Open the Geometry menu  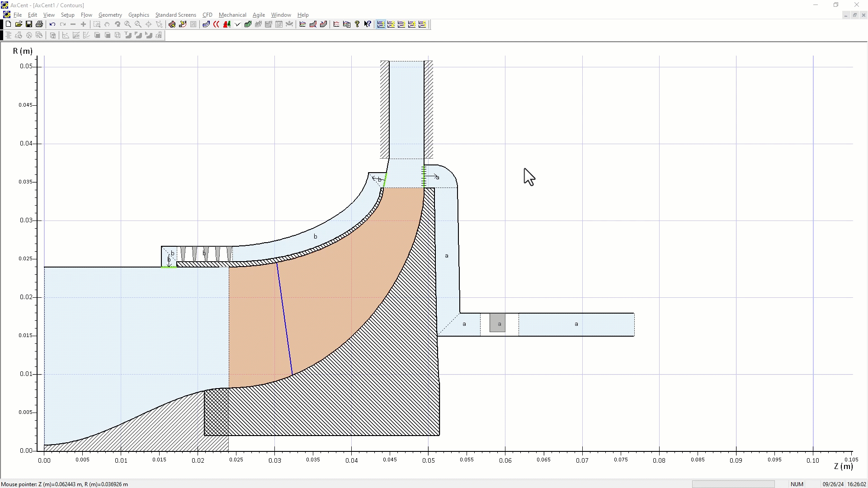(110, 15)
